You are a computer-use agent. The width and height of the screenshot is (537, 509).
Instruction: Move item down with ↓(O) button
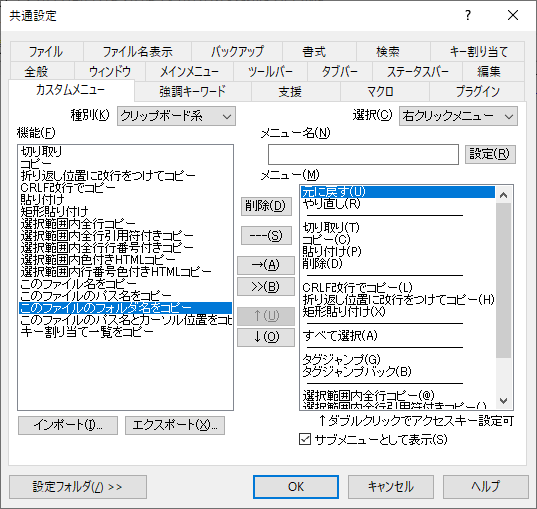tap(266, 337)
